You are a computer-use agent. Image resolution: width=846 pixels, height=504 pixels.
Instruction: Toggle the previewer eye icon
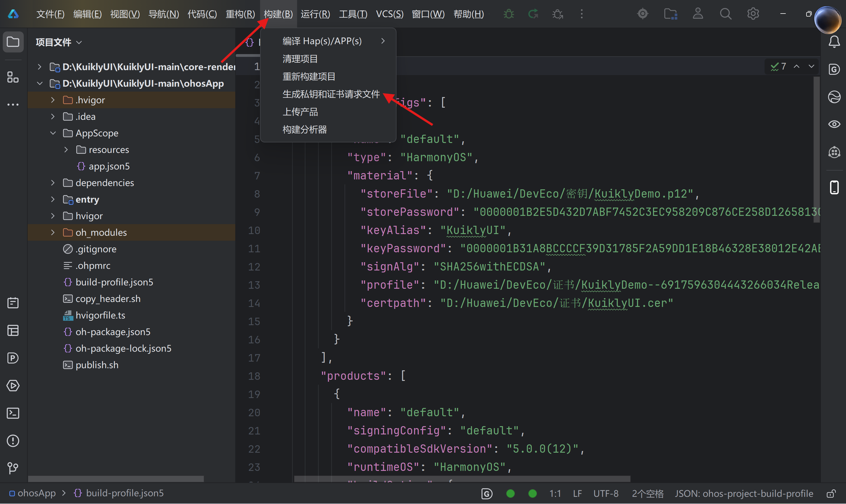pos(834,124)
